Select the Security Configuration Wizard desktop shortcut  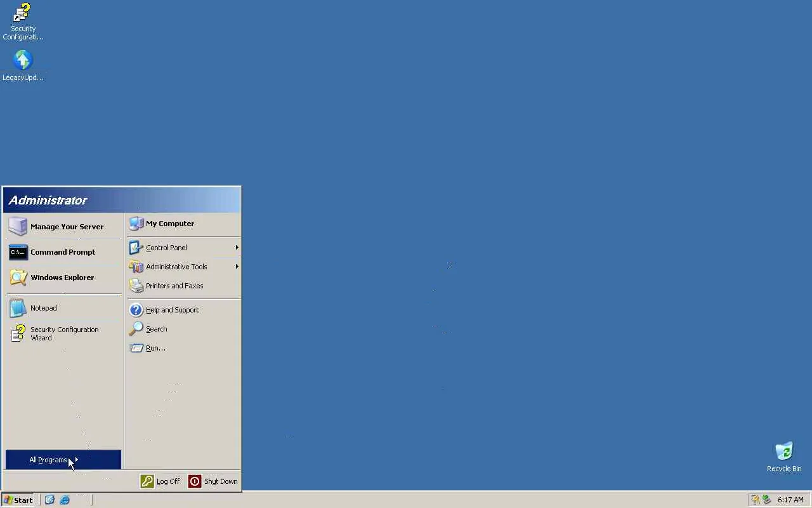pyautogui.click(x=23, y=22)
